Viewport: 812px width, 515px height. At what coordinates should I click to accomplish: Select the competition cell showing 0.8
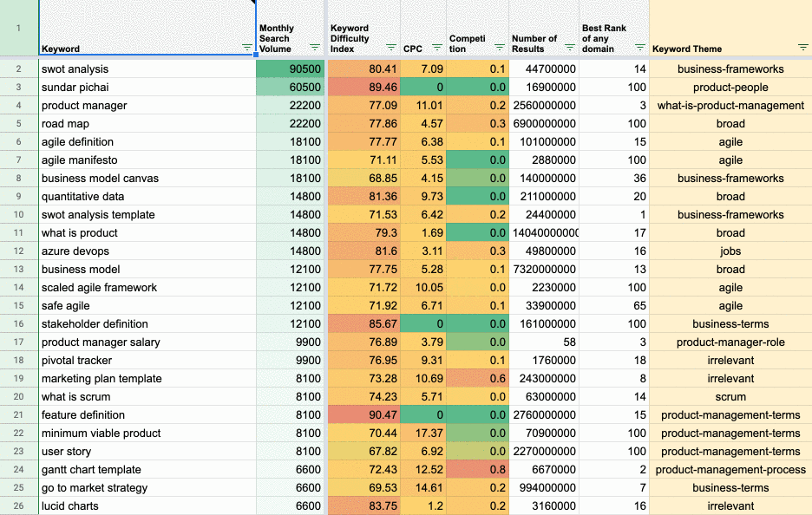[477, 469]
